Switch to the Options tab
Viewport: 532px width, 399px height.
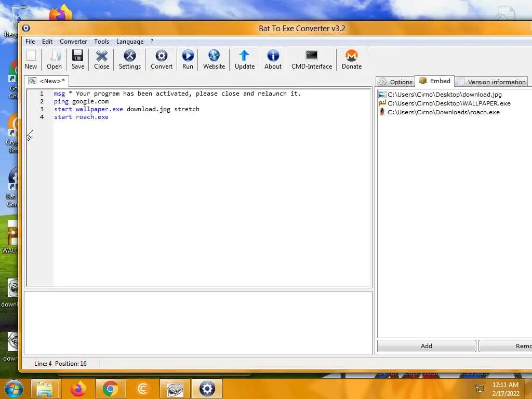point(395,82)
